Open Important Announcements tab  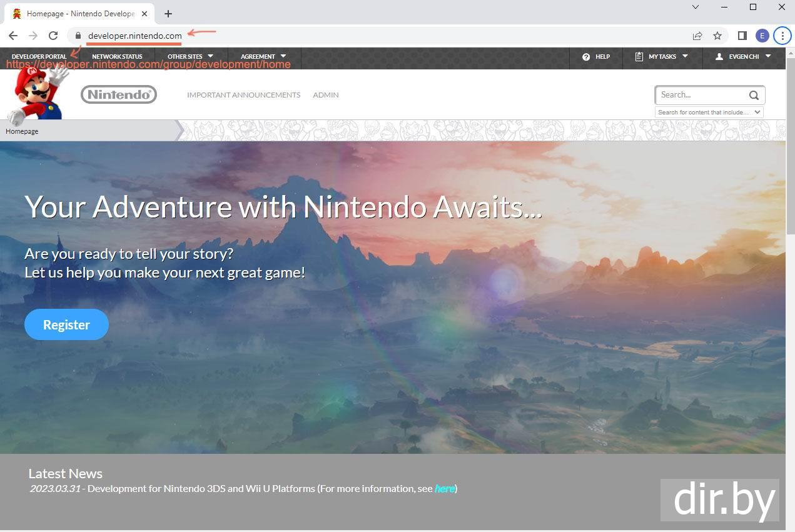pyautogui.click(x=243, y=95)
